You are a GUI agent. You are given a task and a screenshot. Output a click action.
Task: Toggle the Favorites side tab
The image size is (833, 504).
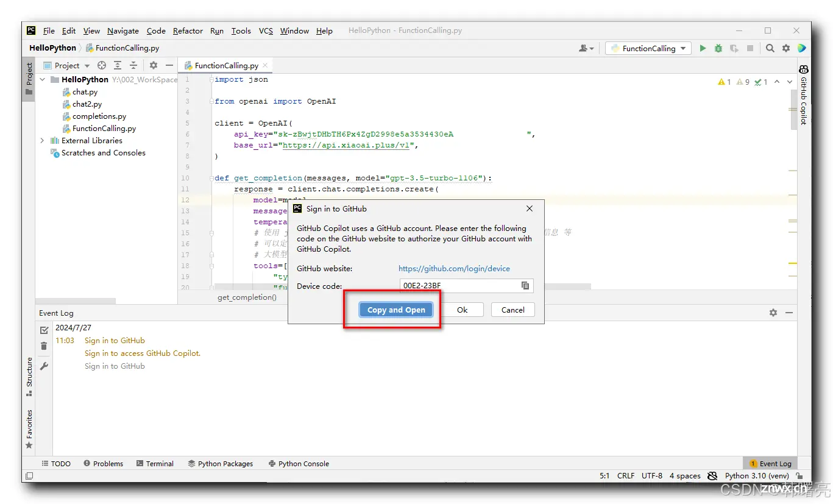[29, 429]
